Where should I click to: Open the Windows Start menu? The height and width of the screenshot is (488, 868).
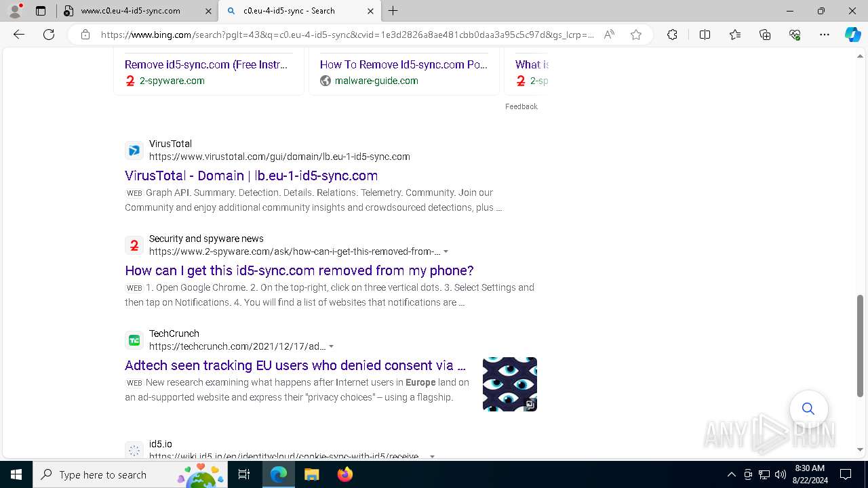coord(16,474)
